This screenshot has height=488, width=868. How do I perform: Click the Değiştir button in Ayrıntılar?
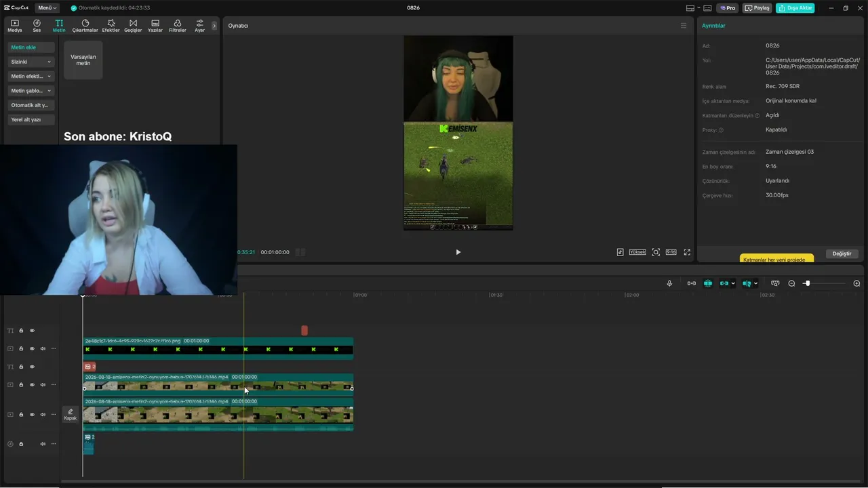tap(842, 253)
